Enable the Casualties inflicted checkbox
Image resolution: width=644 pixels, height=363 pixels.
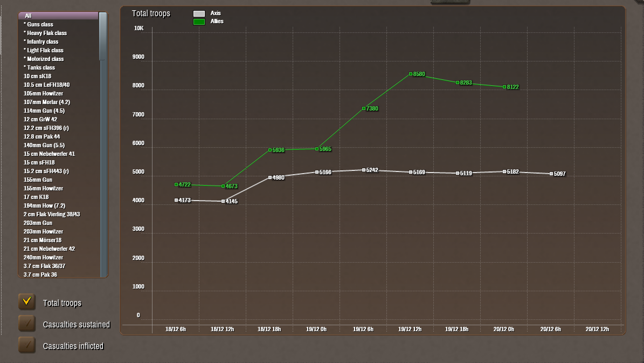pos(27,345)
